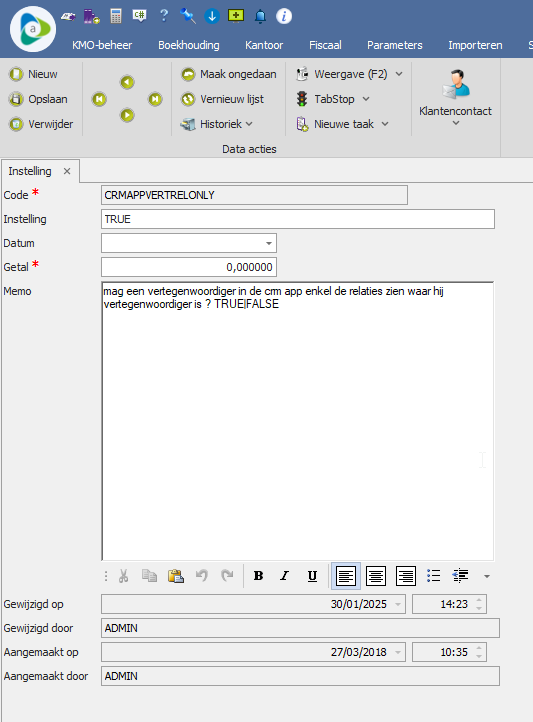Align memo text right
The image size is (533, 722).
[406, 576]
